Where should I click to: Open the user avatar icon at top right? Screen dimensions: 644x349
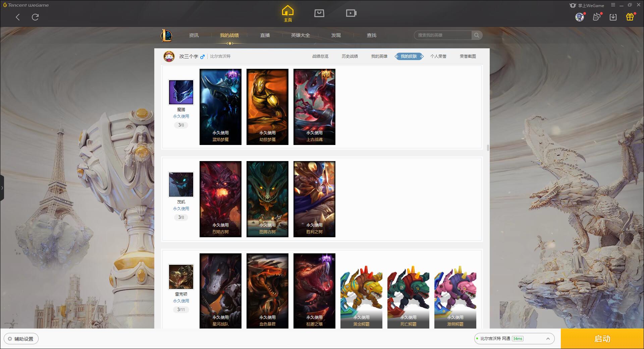click(580, 17)
